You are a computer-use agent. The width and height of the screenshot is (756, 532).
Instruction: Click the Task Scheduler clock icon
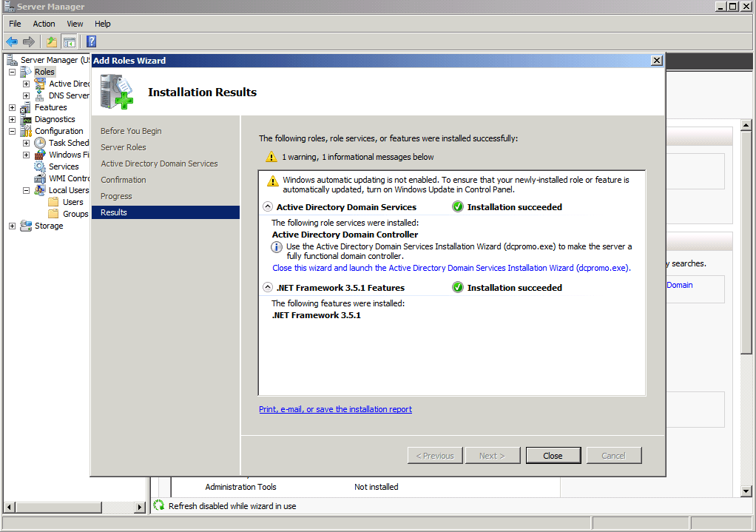pyautogui.click(x=40, y=143)
